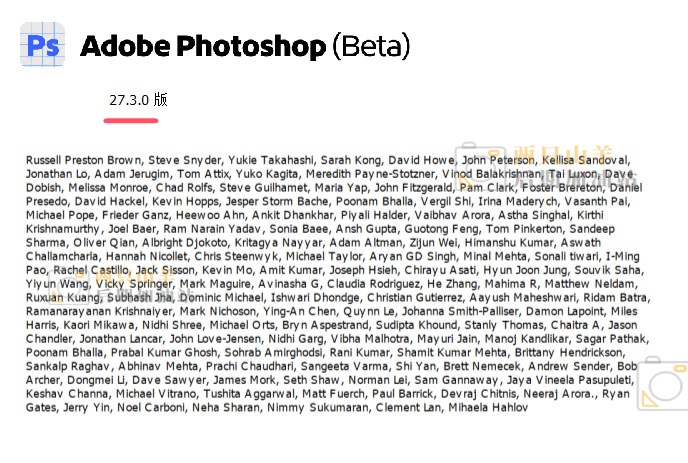Click the Adobe Photoshop (Beta) title
The width and height of the screenshot is (688, 463).
[245, 46]
